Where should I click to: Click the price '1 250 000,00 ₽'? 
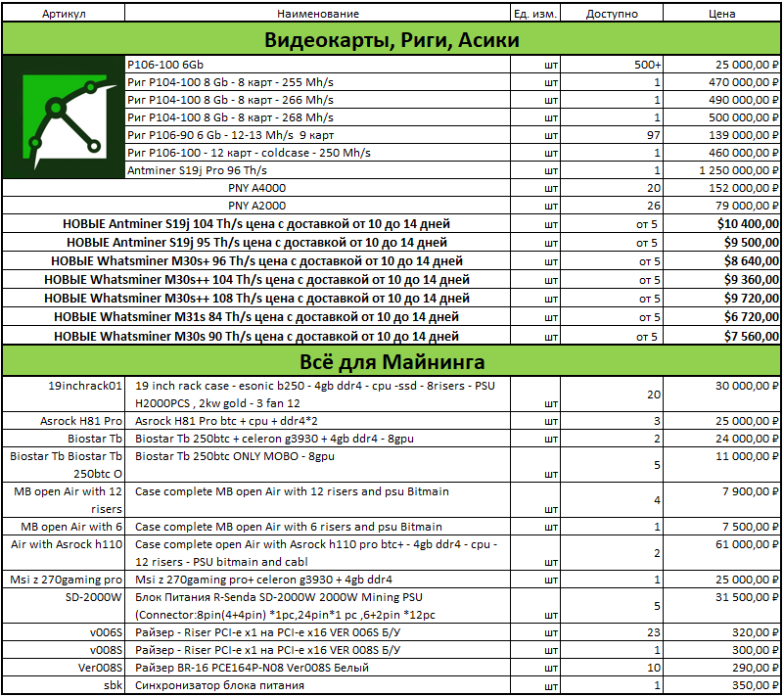point(739,170)
